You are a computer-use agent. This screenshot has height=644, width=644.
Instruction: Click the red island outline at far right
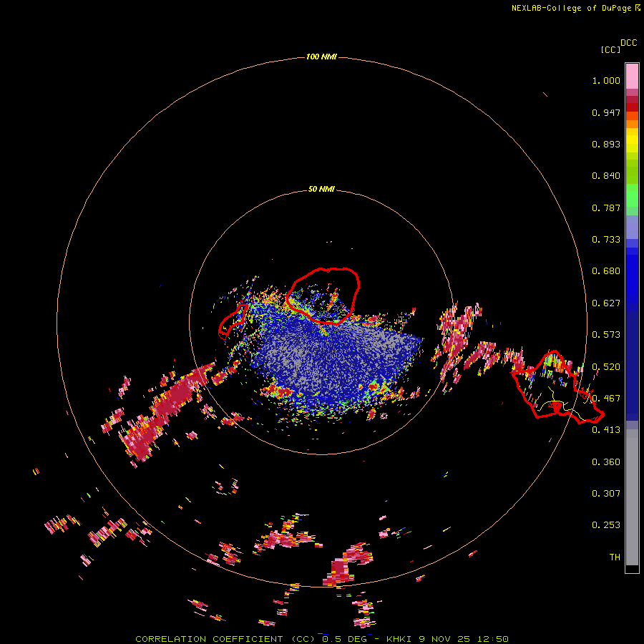tap(557, 387)
